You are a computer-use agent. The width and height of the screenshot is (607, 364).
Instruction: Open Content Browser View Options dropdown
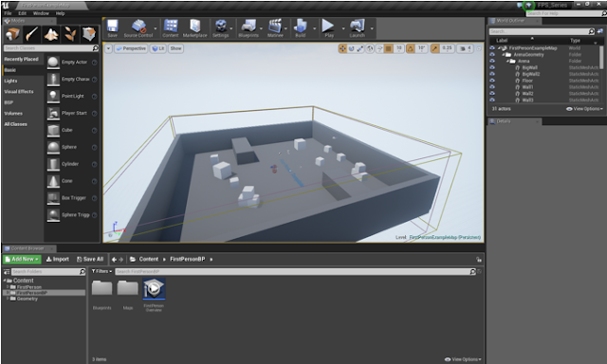[463, 359]
